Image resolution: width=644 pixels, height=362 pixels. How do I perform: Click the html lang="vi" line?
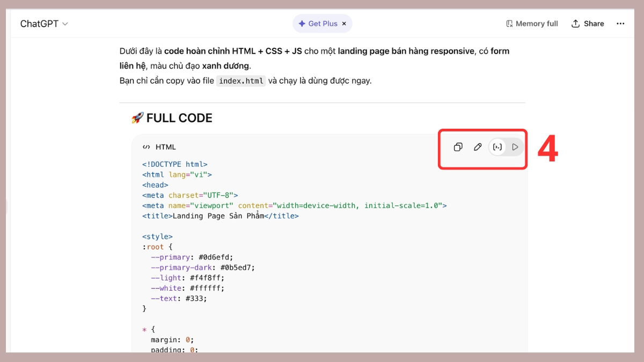coord(177,175)
